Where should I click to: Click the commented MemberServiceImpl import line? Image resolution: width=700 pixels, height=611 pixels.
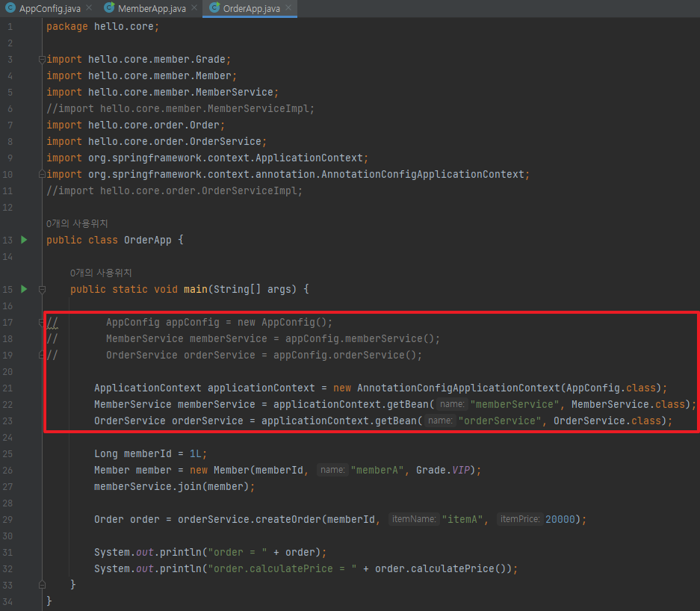click(x=180, y=109)
